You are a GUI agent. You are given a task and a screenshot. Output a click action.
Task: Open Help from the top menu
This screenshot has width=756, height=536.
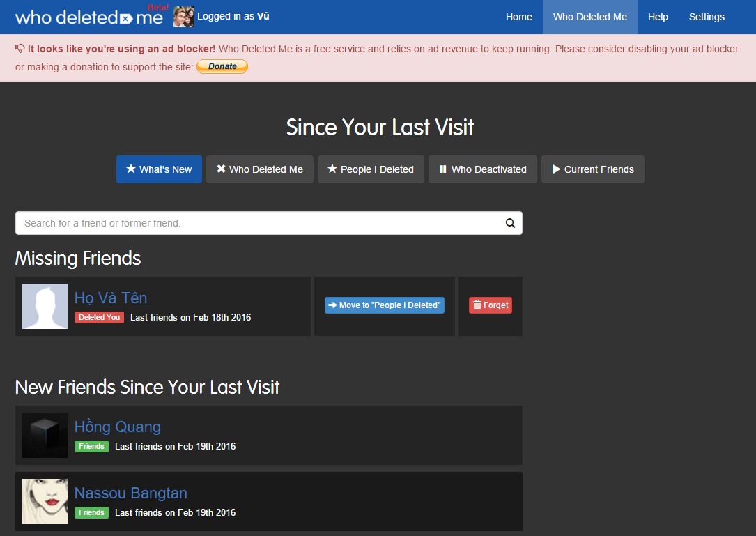click(x=658, y=17)
